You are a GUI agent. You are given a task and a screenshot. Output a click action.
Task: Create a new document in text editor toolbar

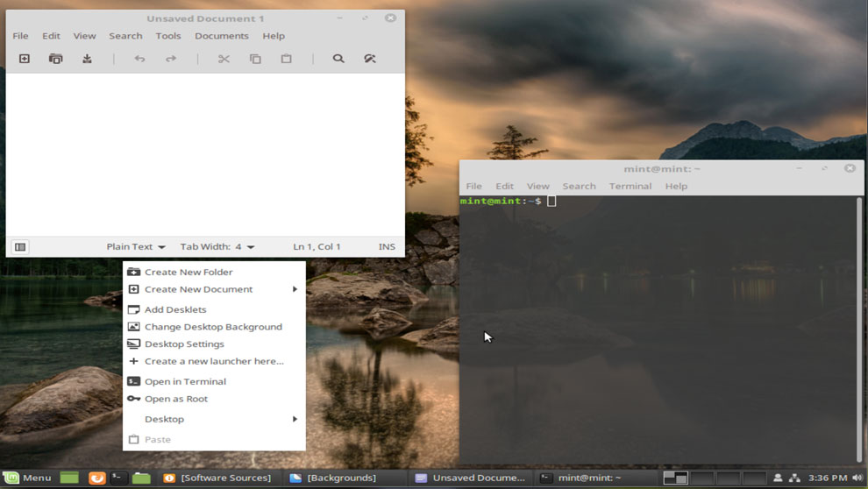(25, 59)
